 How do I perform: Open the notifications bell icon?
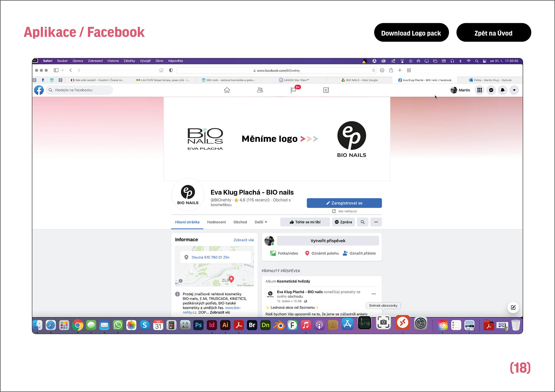pos(503,90)
